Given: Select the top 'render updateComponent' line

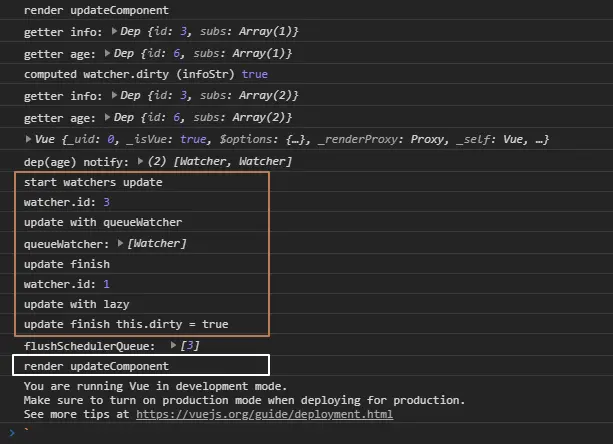Looking at the screenshot, I should [x=96, y=10].
